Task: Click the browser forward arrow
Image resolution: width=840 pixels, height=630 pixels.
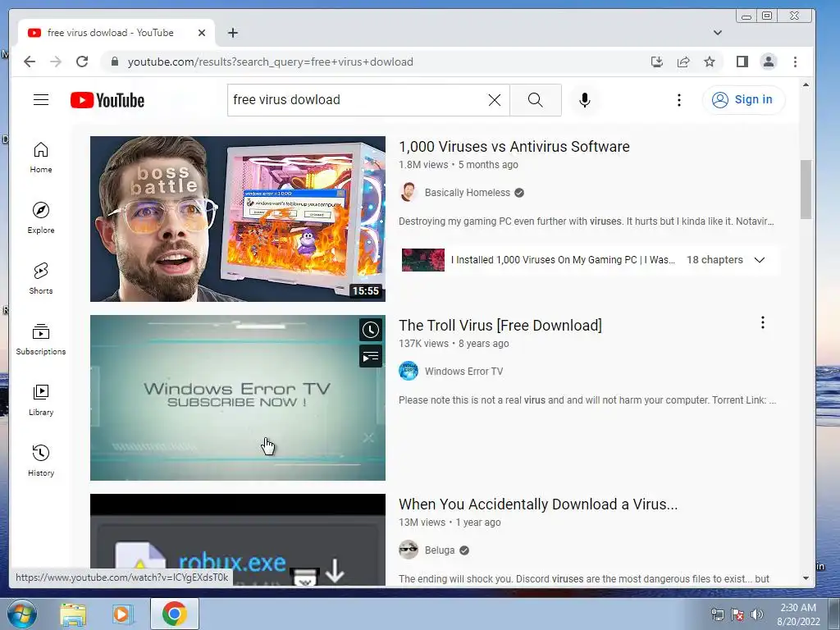Action: pos(56,62)
